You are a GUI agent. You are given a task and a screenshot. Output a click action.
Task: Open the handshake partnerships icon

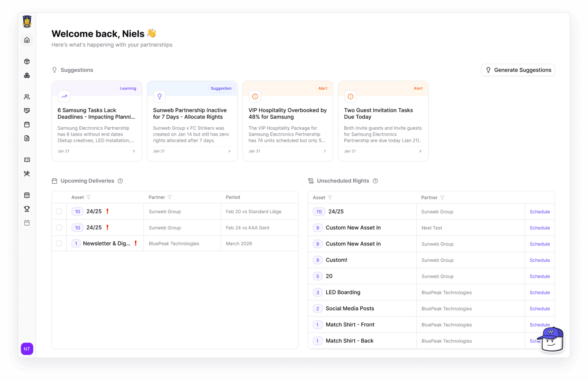[x=27, y=110]
